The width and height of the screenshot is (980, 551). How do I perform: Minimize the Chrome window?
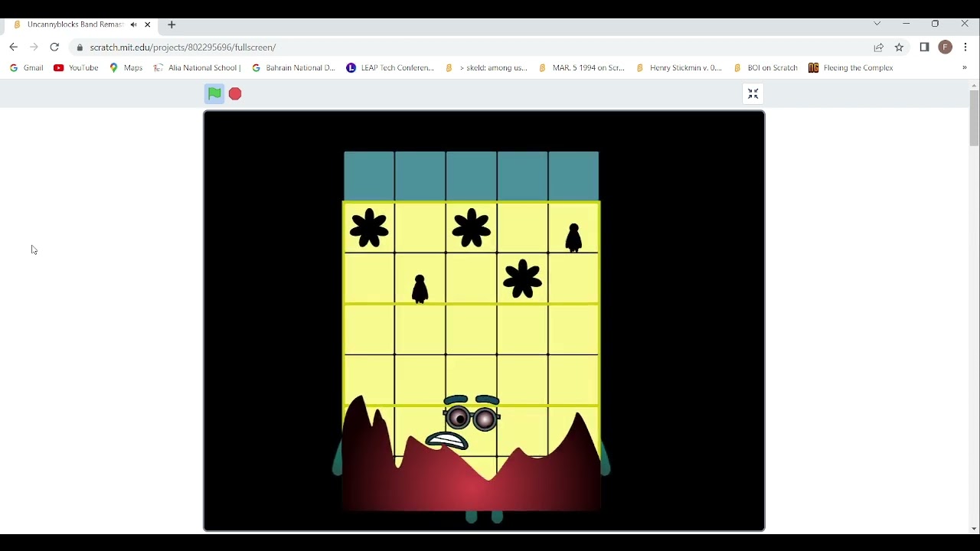906,24
